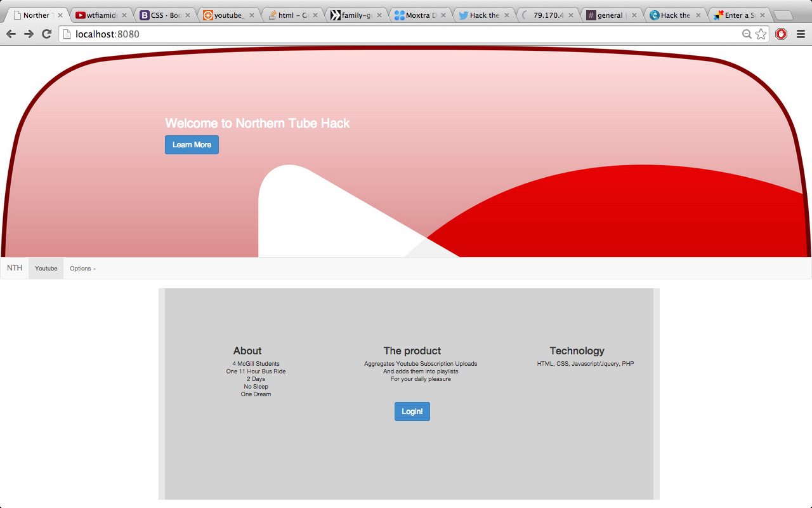Bookmark this page with the star icon
812x508 pixels.
pos(761,34)
